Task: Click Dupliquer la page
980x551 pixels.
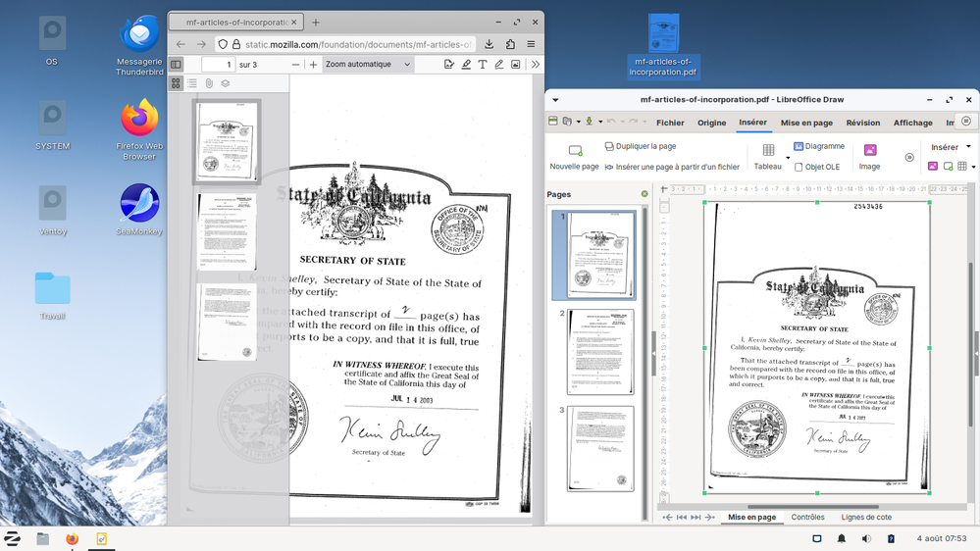Action: [640, 146]
